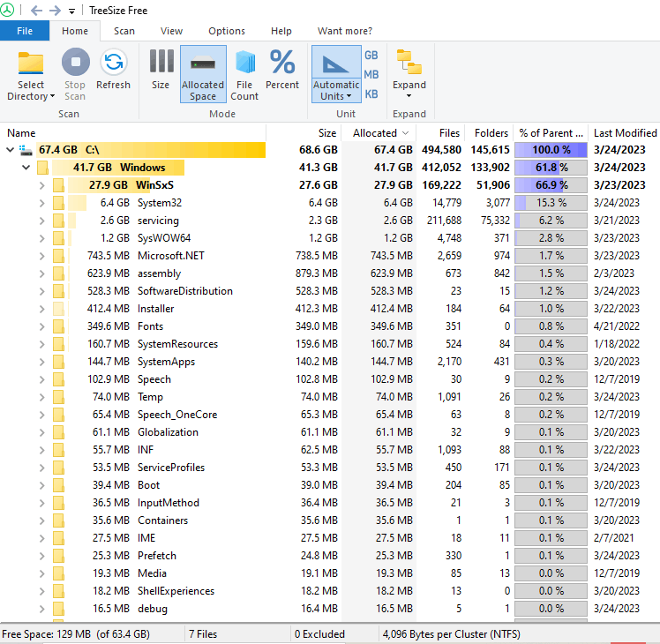This screenshot has width=660, height=644.
Task: Collapse the C:\ drive node
Action: [x=10, y=150]
